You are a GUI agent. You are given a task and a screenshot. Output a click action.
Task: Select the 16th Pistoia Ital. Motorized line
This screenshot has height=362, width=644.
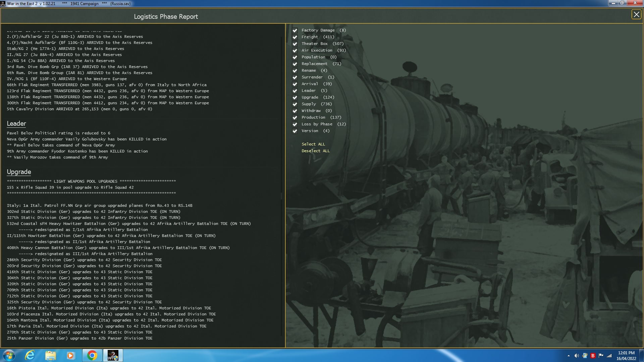tap(109, 308)
